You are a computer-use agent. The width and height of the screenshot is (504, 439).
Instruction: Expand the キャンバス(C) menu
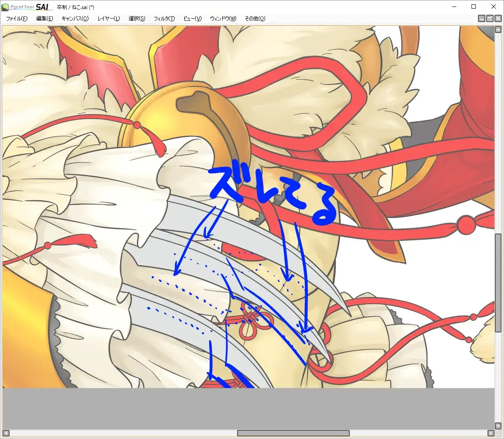75,19
